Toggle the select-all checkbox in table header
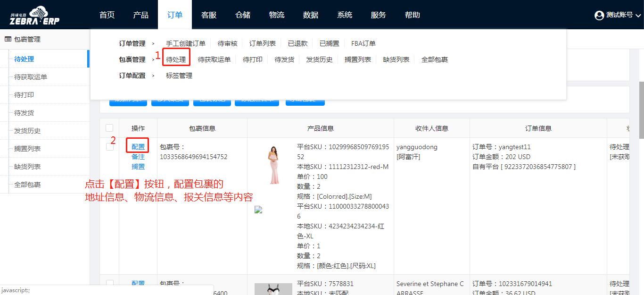 (x=109, y=128)
